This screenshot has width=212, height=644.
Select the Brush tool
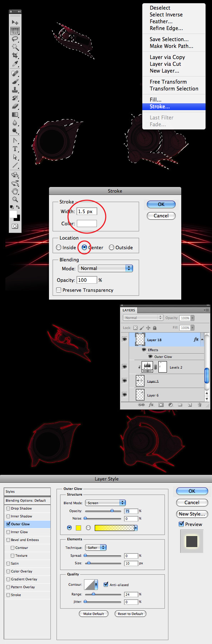pos(15,82)
